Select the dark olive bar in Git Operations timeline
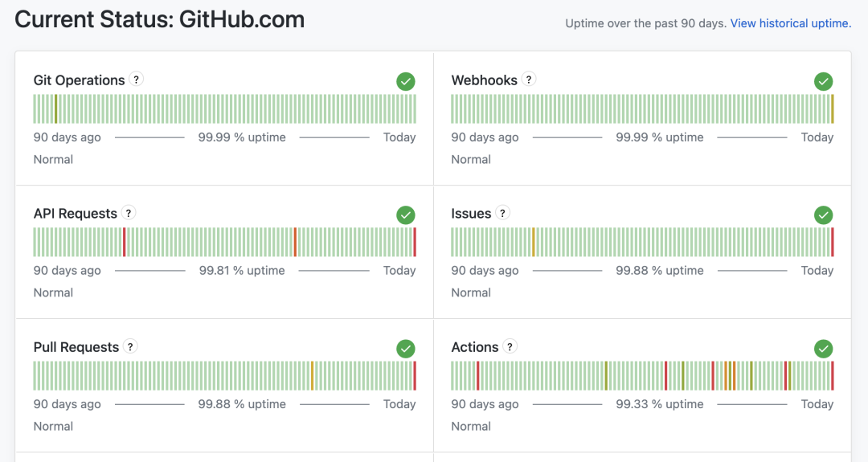This screenshot has width=868, height=462. tap(56, 109)
